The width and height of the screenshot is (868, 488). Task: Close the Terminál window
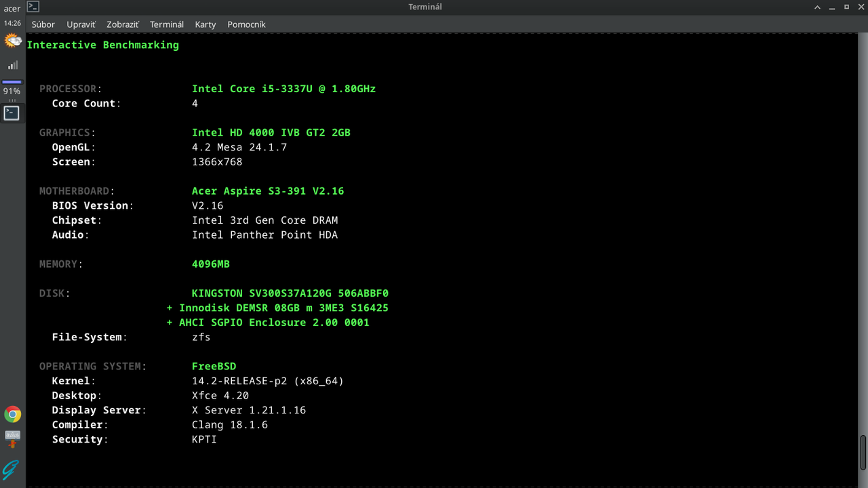click(x=860, y=7)
